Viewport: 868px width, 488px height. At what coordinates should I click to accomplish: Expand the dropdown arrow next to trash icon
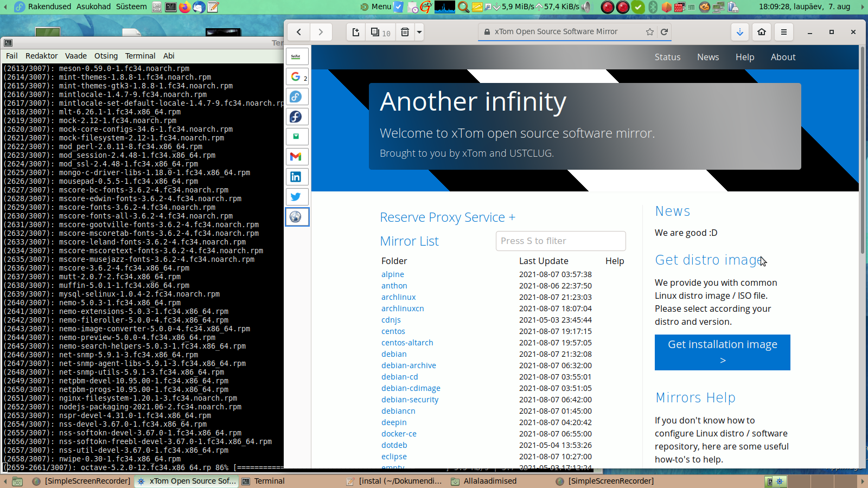tap(419, 32)
